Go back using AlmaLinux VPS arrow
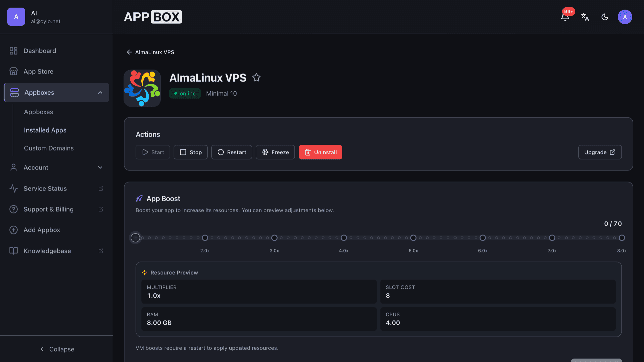Viewport: 644px width, 362px height. coord(150,52)
